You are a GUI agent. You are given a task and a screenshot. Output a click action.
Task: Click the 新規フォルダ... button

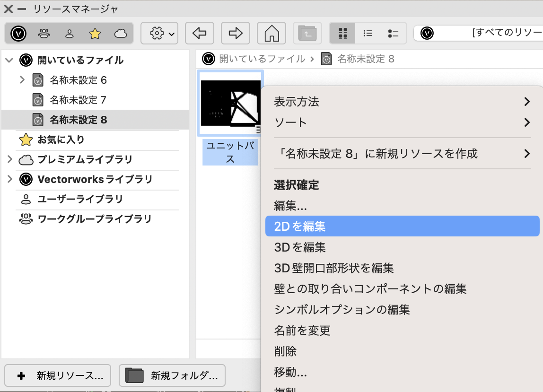172,376
